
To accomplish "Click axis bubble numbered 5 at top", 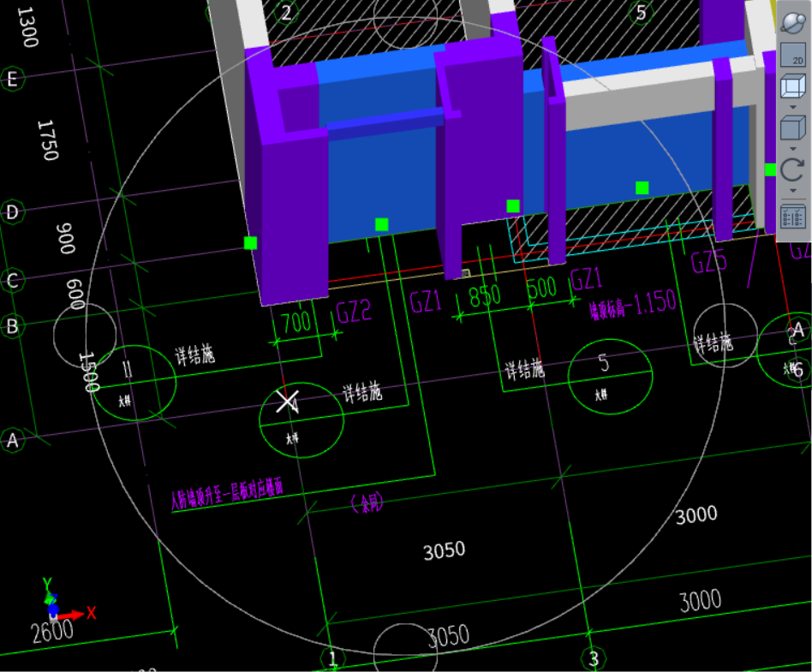I will pyautogui.click(x=641, y=12).
